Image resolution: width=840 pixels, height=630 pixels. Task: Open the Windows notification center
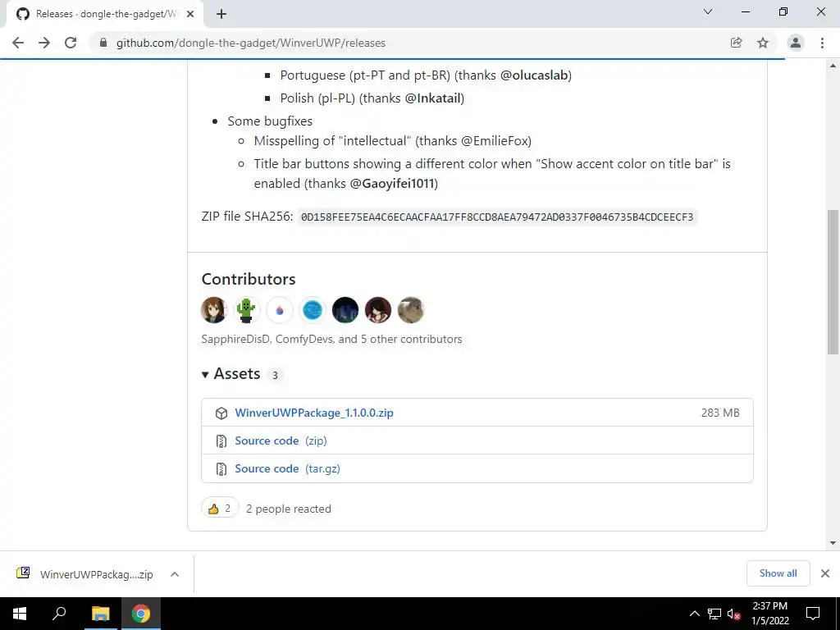tap(813, 614)
